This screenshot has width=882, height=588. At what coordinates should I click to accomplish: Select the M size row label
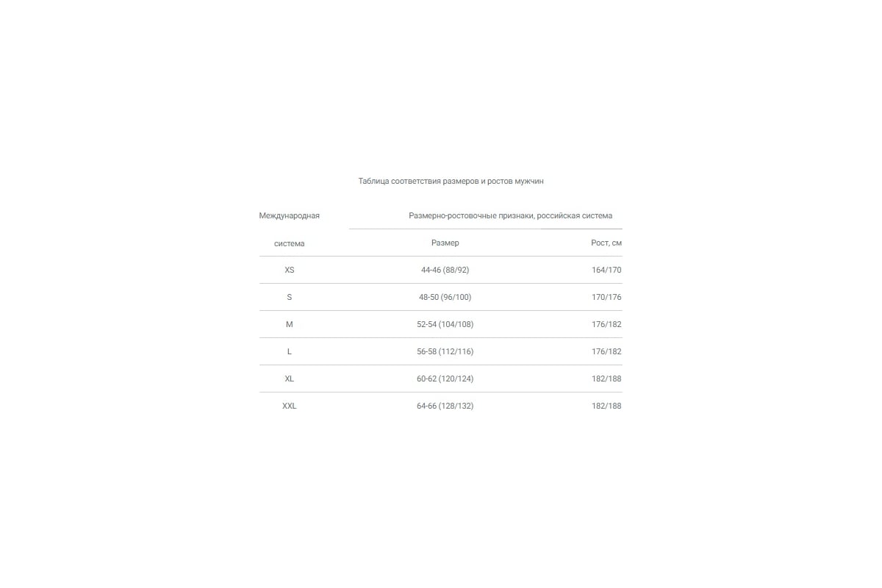pyautogui.click(x=289, y=325)
